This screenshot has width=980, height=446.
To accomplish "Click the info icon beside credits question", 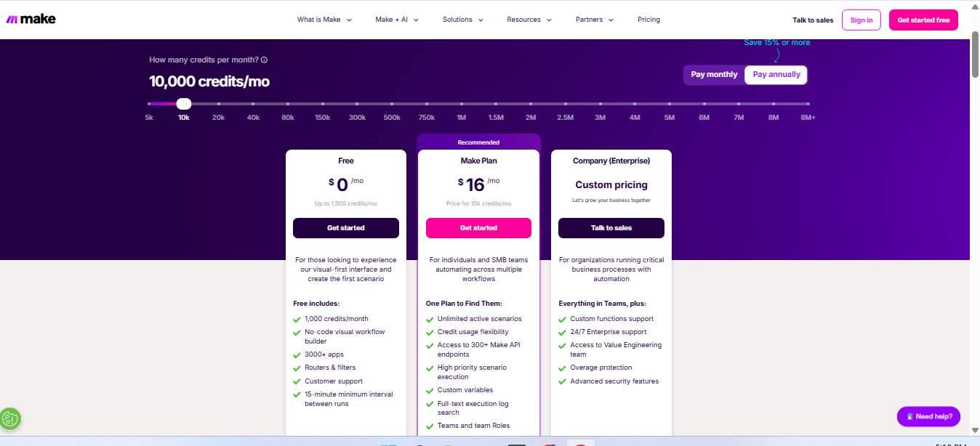I will [264, 60].
